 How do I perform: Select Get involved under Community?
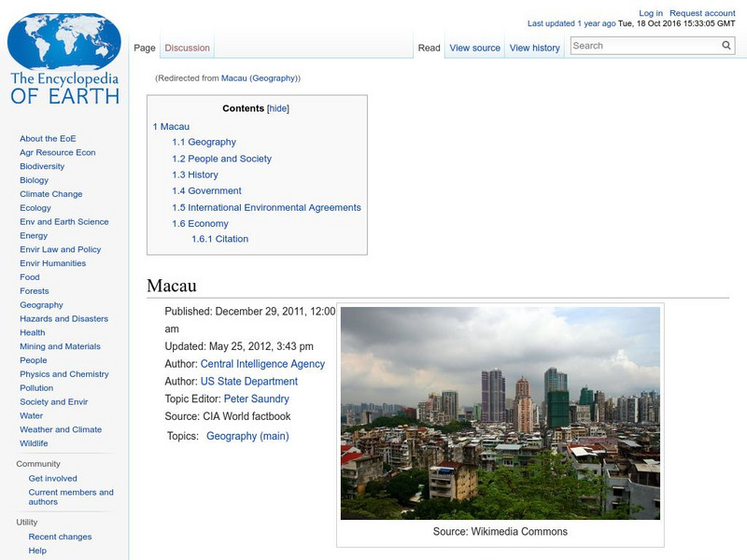(x=52, y=478)
